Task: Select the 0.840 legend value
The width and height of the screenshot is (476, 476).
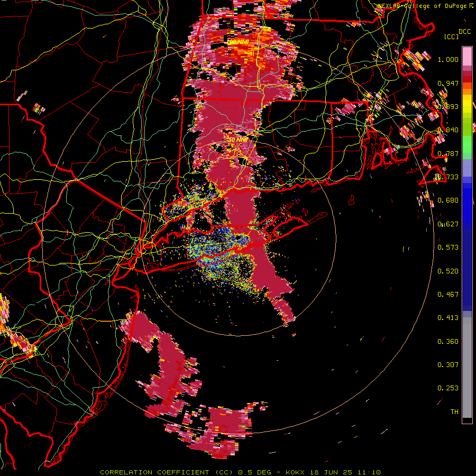Action: coord(448,130)
